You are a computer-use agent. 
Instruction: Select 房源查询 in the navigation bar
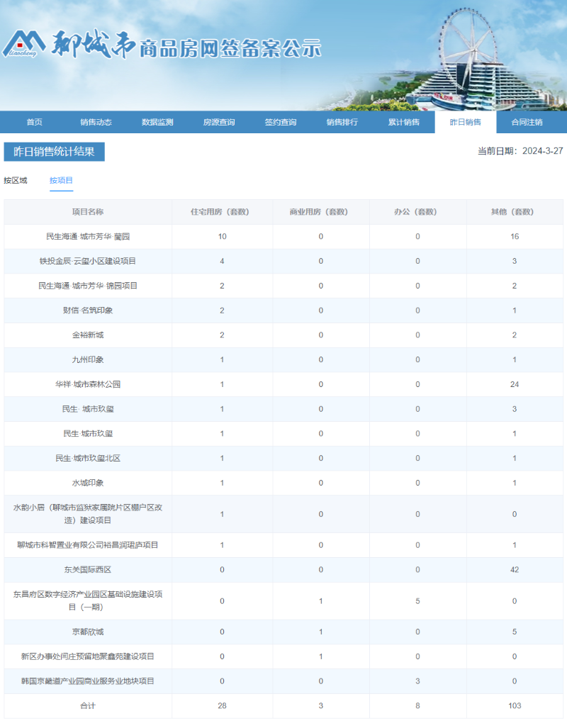(x=219, y=122)
